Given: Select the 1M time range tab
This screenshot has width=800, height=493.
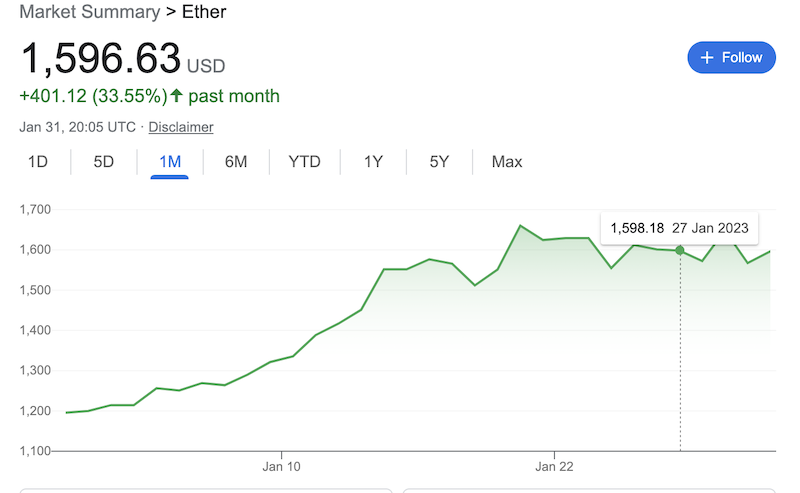Looking at the screenshot, I should [x=170, y=162].
